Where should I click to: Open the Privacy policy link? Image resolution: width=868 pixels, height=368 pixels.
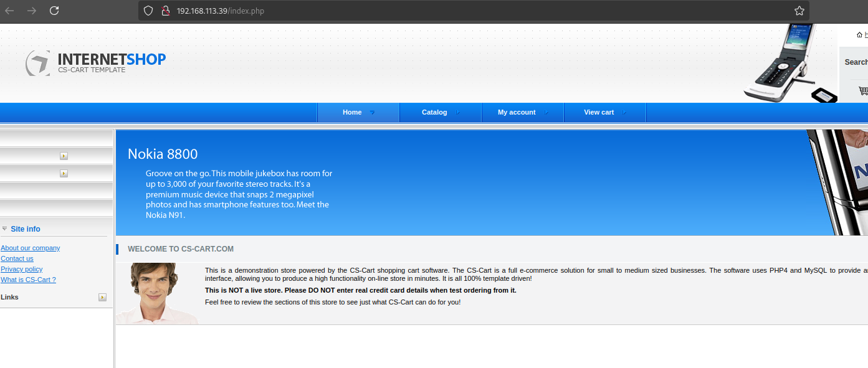click(22, 269)
